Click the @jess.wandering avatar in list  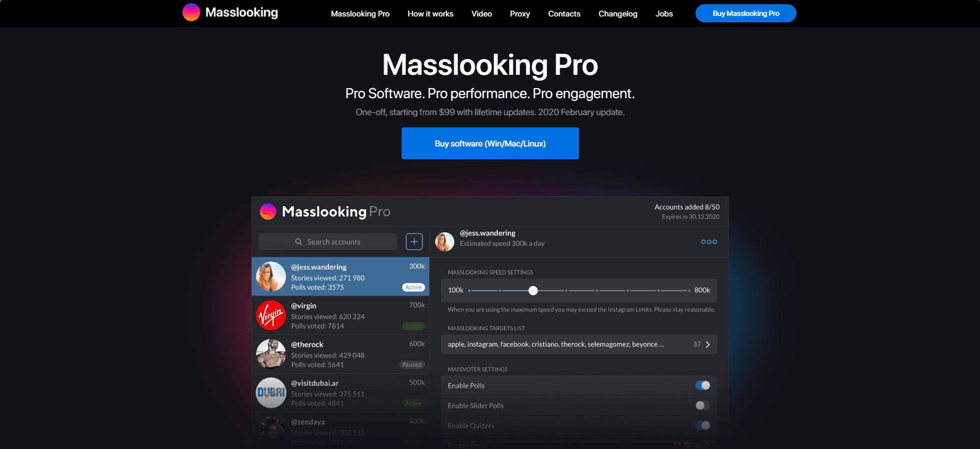coord(271,277)
